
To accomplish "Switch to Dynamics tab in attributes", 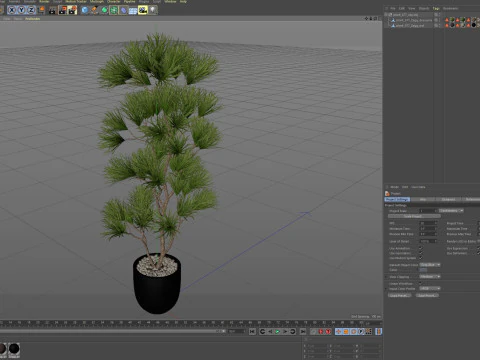I will [448, 199].
